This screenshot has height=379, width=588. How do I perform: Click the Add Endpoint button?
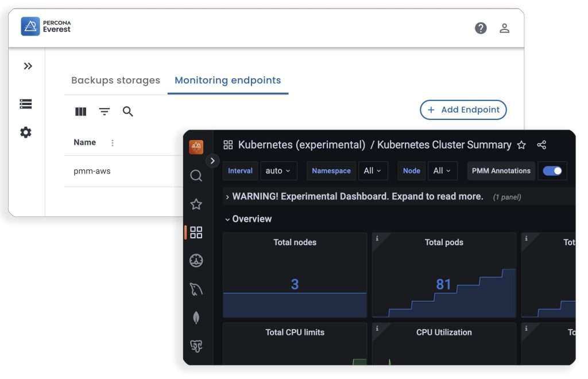(463, 110)
